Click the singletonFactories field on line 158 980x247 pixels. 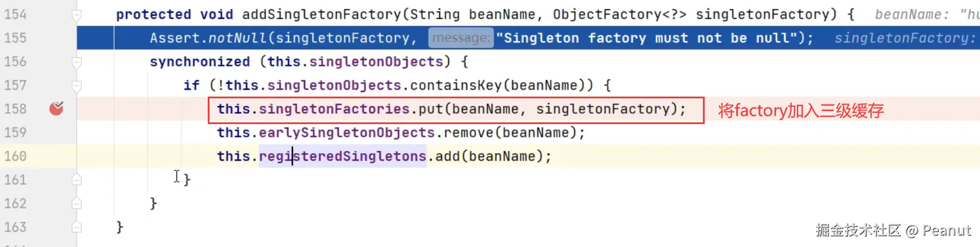point(334,109)
